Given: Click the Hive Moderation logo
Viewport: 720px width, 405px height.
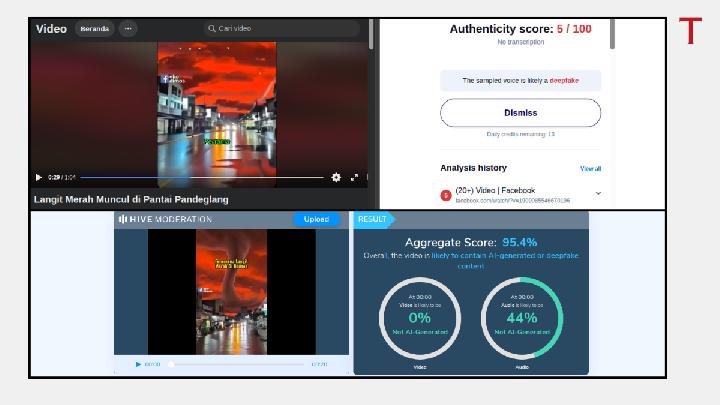Looking at the screenshot, I should [x=166, y=219].
